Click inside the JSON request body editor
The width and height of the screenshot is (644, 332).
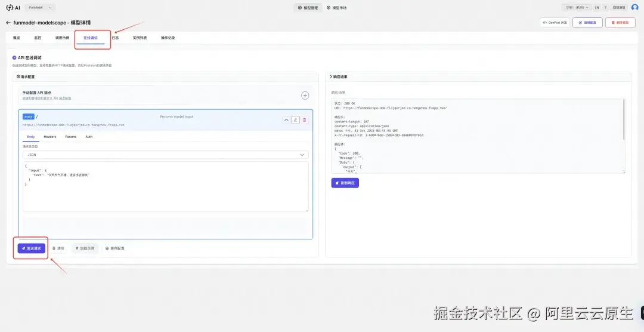(x=166, y=187)
